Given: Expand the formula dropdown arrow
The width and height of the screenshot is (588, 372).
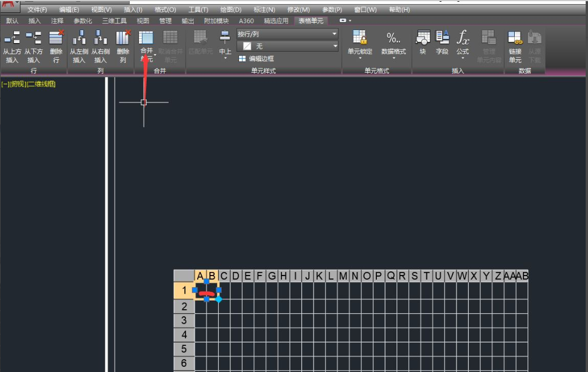Looking at the screenshot, I should (x=463, y=58).
